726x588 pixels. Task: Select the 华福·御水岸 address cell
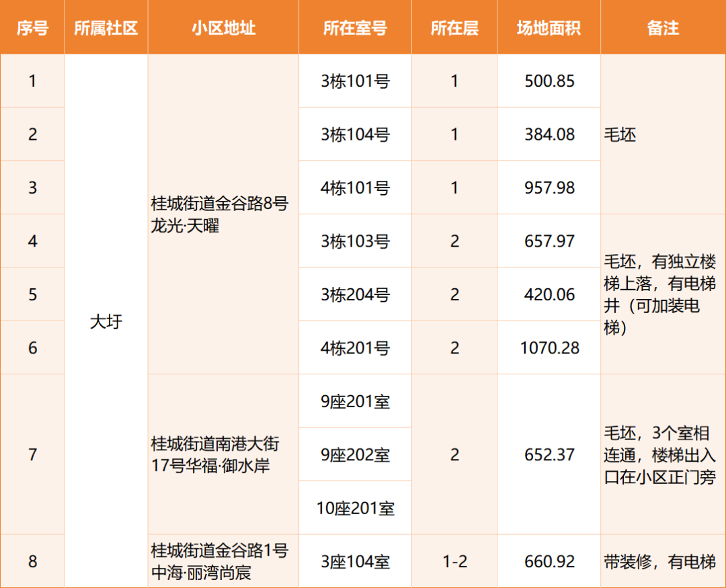(x=223, y=454)
